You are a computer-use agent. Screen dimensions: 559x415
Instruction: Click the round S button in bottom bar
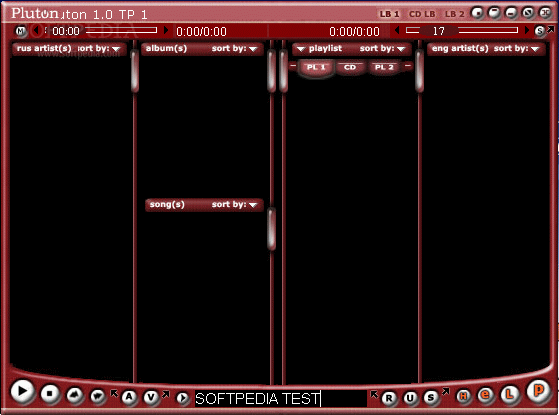(x=431, y=397)
